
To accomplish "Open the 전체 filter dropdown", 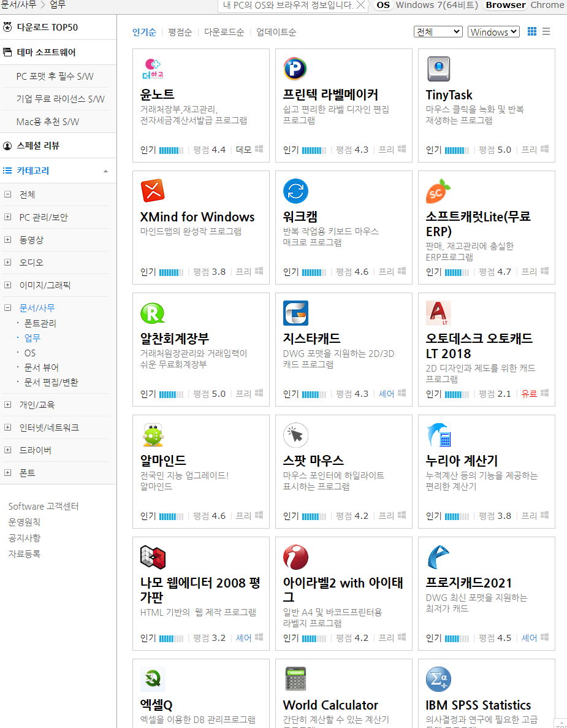I will pos(438,31).
